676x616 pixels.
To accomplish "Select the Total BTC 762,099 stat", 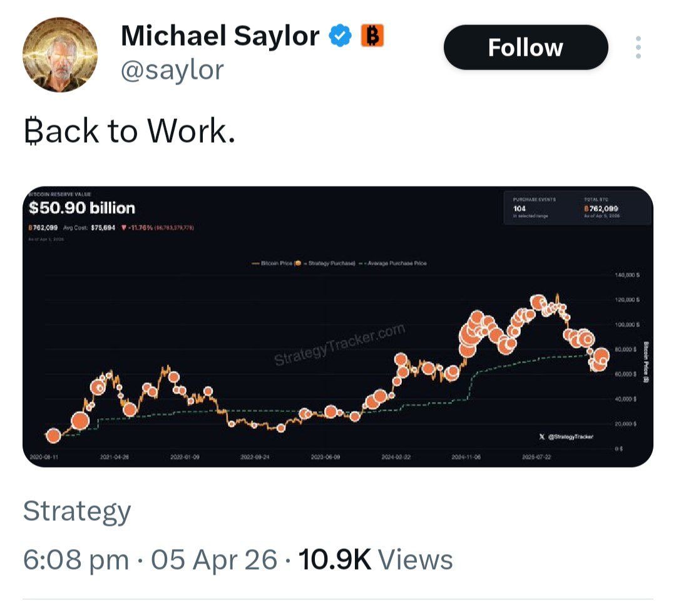I will tap(601, 208).
